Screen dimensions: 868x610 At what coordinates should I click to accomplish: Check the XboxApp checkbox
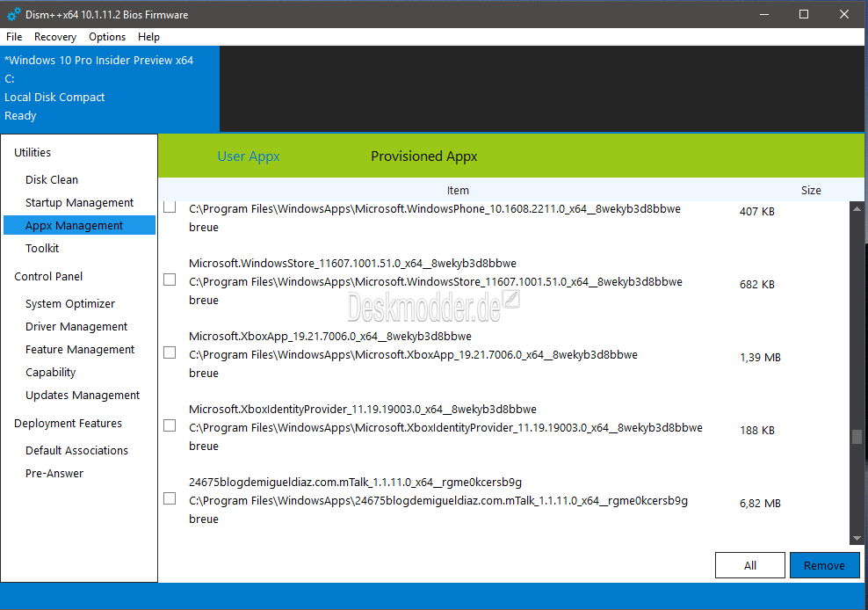click(x=170, y=352)
